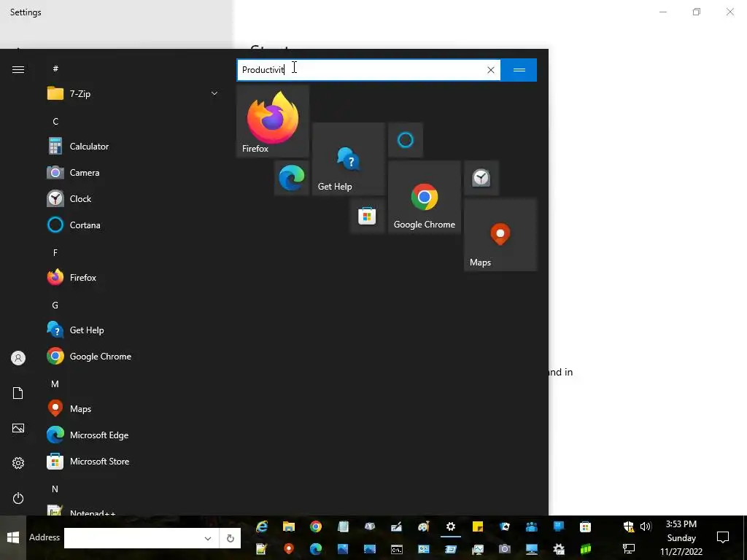This screenshot has height=560, width=747.
Task: Click the Windows Security tray icon
Action: pyautogui.click(x=628, y=526)
